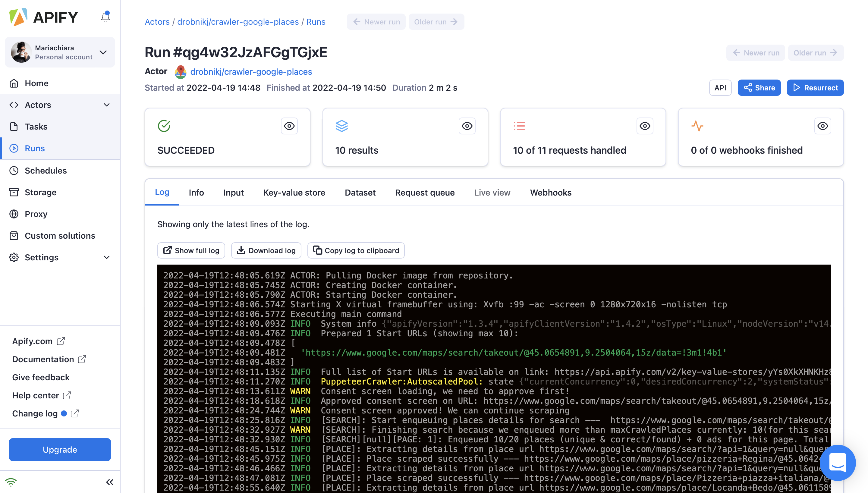Click the Storage archive icon
The image size is (868, 493).
[x=14, y=192]
